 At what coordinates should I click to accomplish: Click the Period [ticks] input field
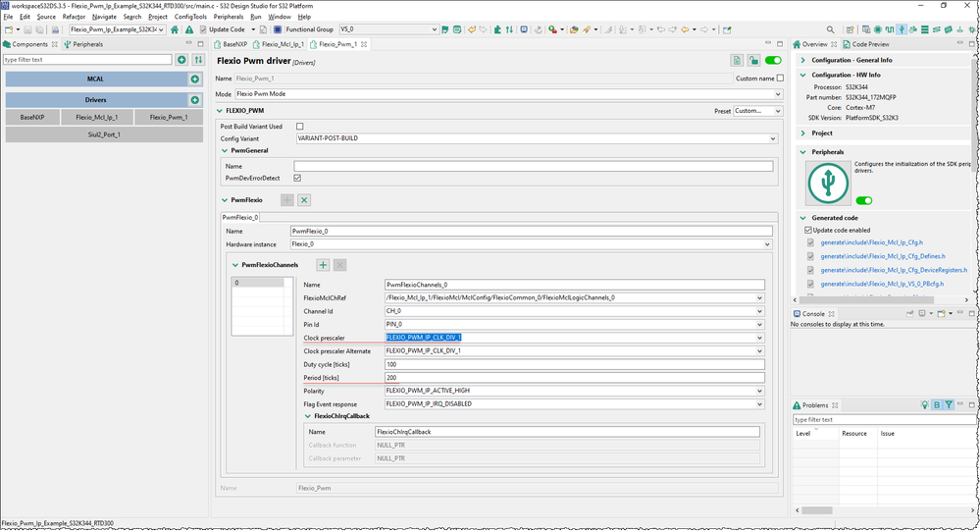(x=575, y=378)
